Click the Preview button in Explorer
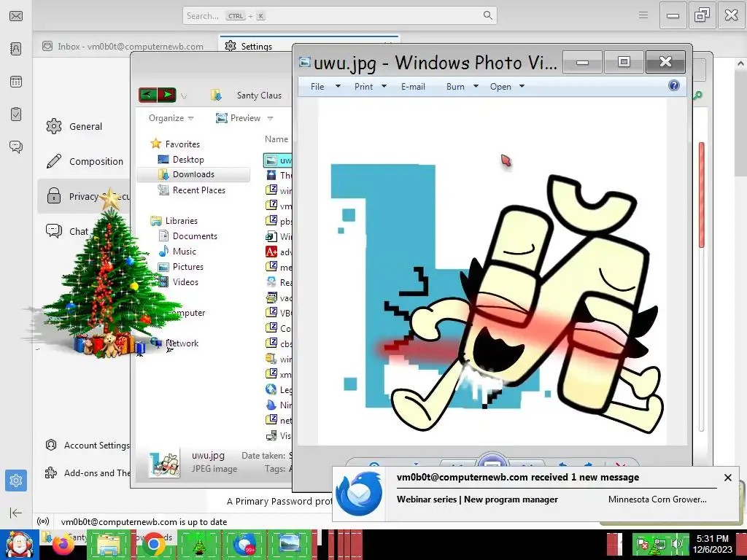 239,118
